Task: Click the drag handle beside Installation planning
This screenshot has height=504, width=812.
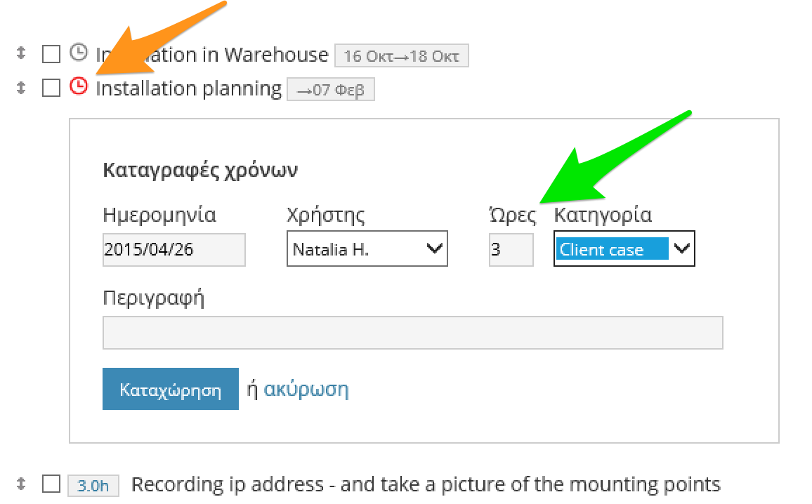Action: pos(20,88)
